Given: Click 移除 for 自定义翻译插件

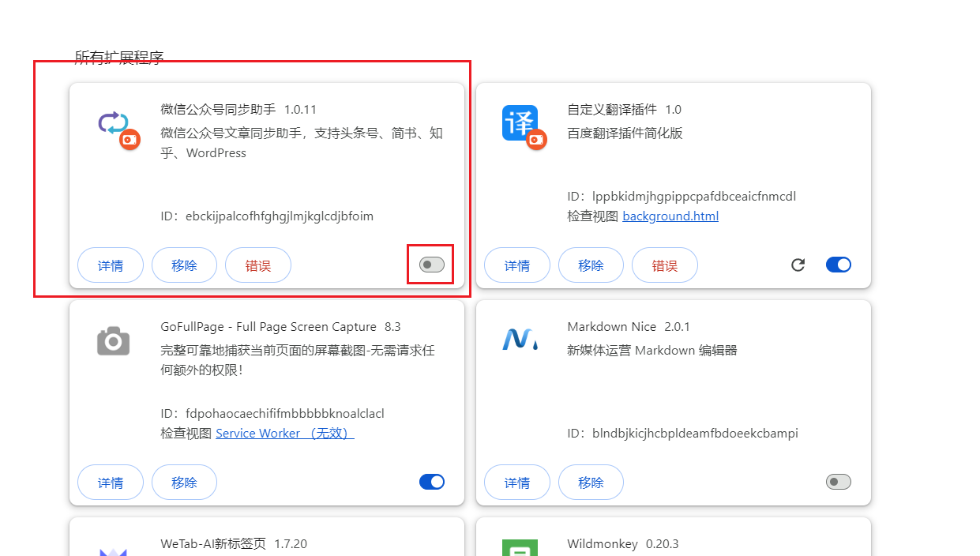Looking at the screenshot, I should tap(591, 265).
